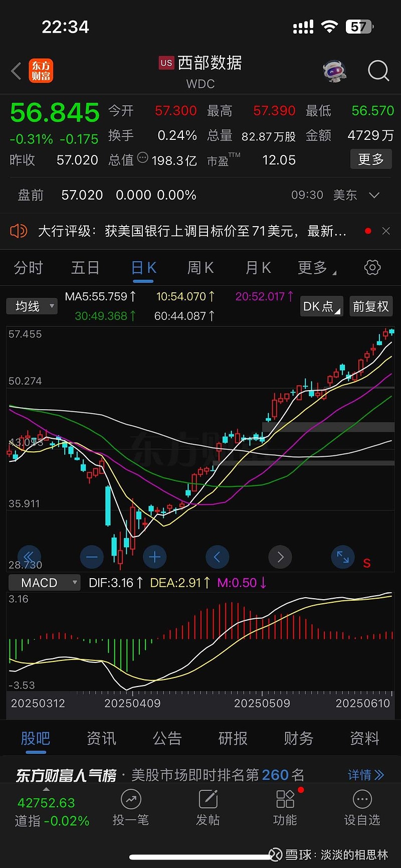Image resolution: width=401 pixels, height=868 pixels.
Task: Open the 大行评级 news headline
Action: pos(192,231)
